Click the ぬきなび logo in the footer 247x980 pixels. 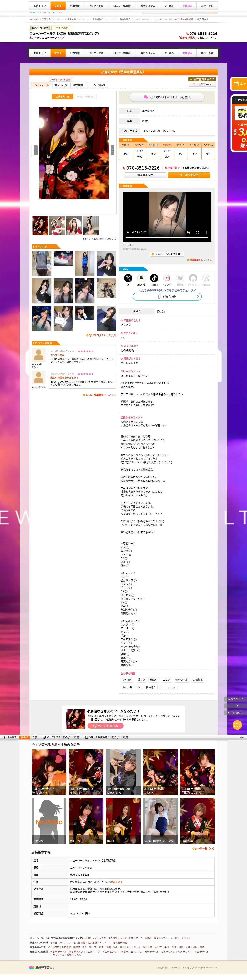(x=42, y=968)
